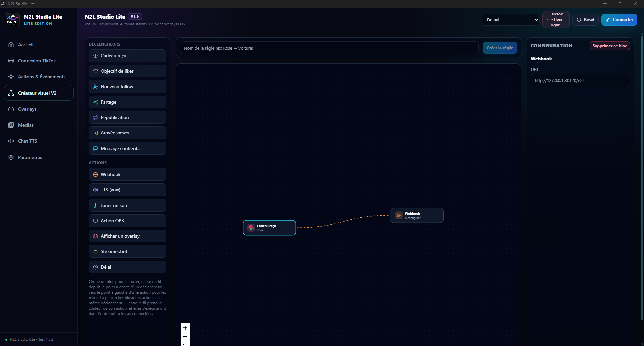The height and width of the screenshot is (346, 644).
Task: Go to Actions & Événements
Action: coord(39,77)
